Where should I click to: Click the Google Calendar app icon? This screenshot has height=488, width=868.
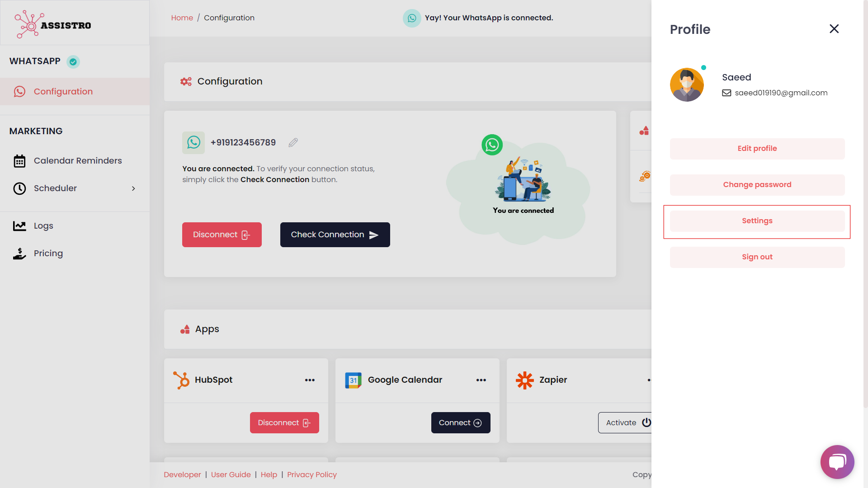point(353,380)
